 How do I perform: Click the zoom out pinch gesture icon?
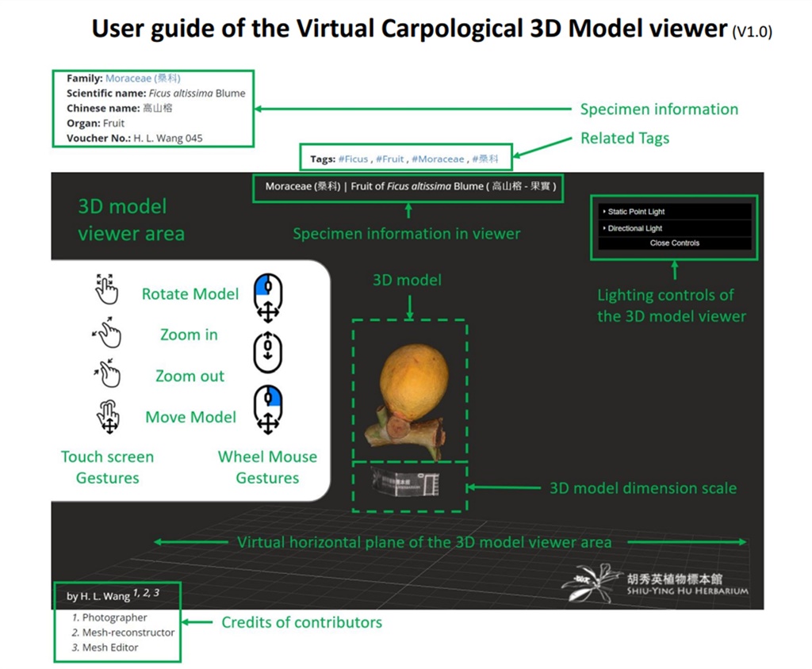click(x=106, y=373)
